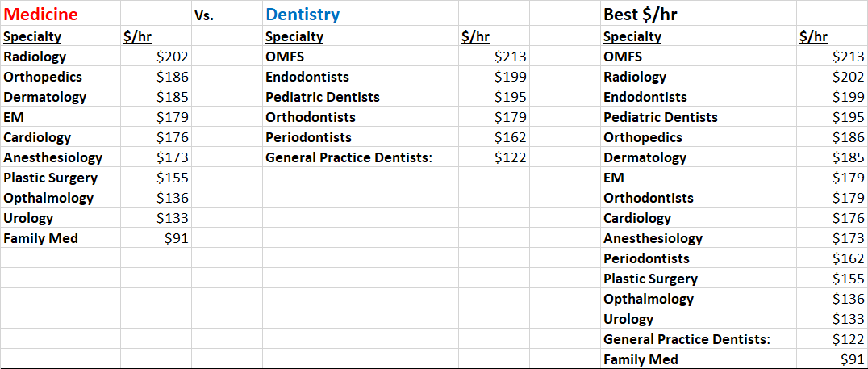
Task: Select Orthopedics in the Best $/hr list
Action: 642,137
